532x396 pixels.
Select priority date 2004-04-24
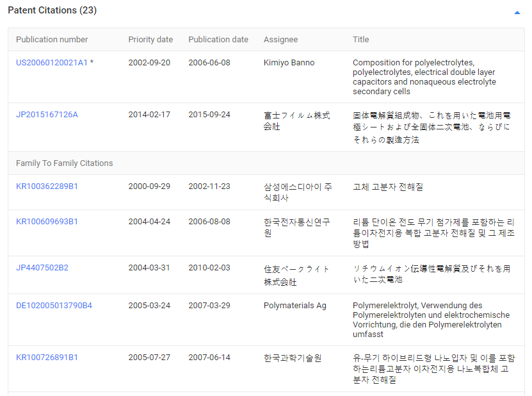point(149,222)
